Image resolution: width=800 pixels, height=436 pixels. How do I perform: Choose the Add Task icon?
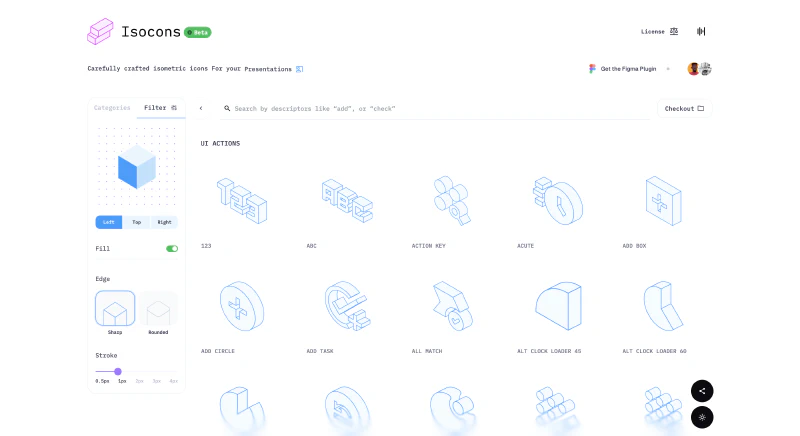point(347,306)
